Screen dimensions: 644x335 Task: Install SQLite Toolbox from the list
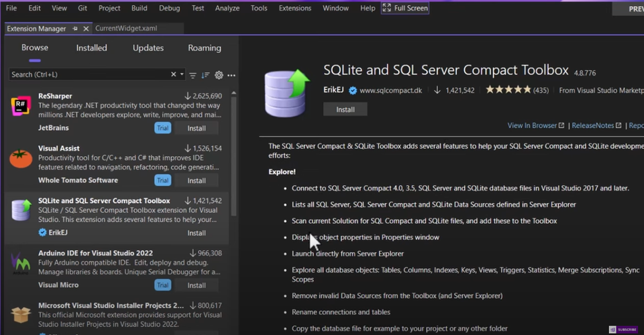click(x=197, y=233)
